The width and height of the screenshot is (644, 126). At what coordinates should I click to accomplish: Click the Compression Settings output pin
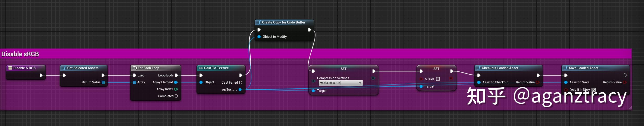tap(373, 78)
